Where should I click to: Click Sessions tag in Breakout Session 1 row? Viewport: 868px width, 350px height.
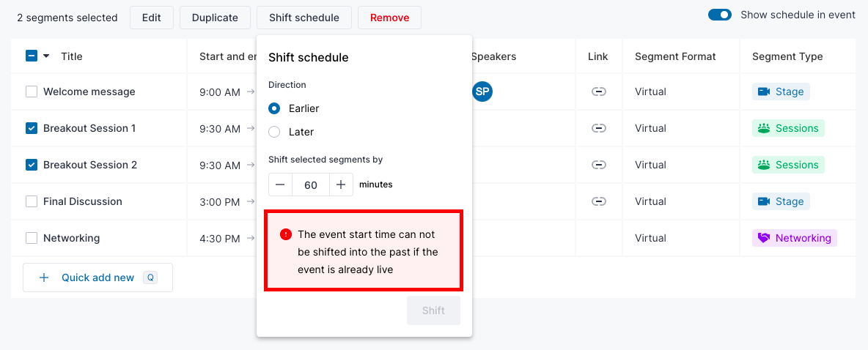788,128
